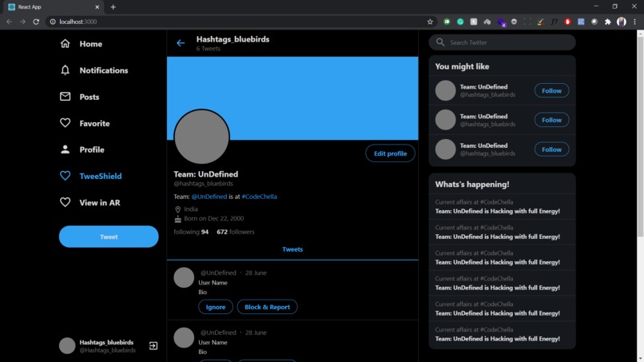Follow the third suggested Team: UnDefined
This screenshot has width=644, height=362.
coord(551,149)
